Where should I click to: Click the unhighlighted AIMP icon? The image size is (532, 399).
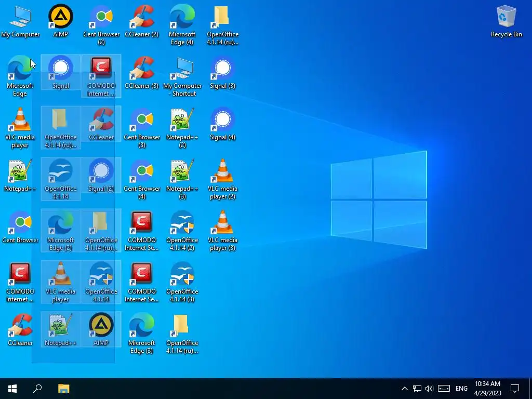coord(60,21)
